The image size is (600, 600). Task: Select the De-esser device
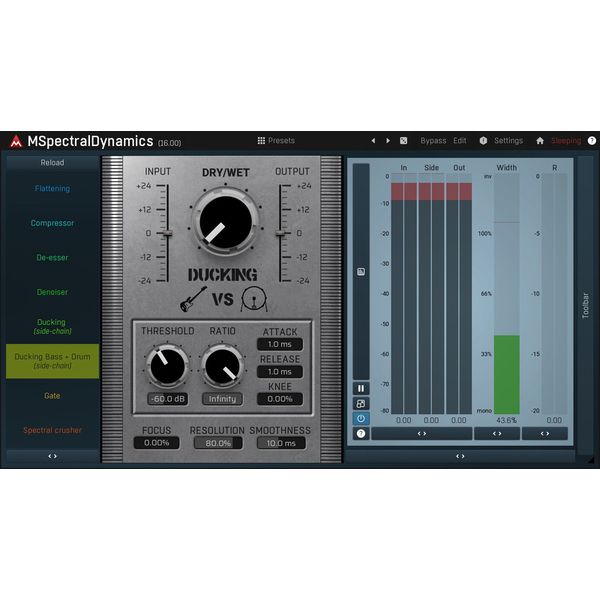(x=52, y=258)
